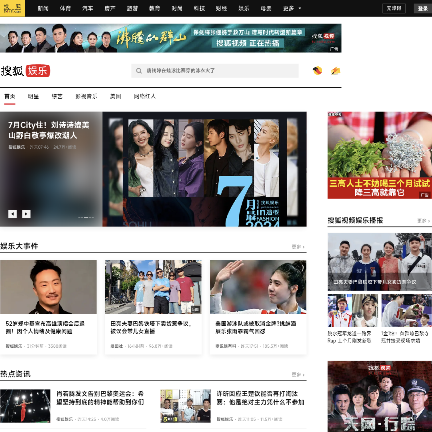Click the 搜狐娱乐 site logo
The width and height of the screenshot is (432, 432).
click(25, 71)
